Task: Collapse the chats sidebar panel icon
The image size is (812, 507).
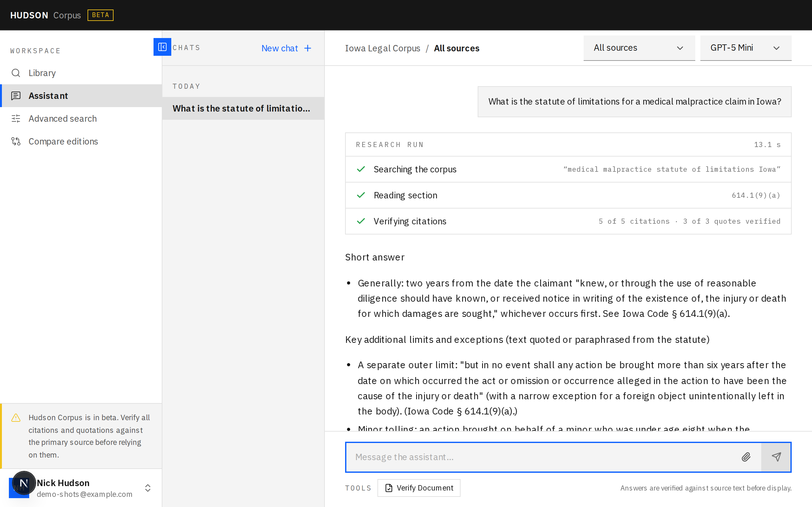Action: pos(162,47)
